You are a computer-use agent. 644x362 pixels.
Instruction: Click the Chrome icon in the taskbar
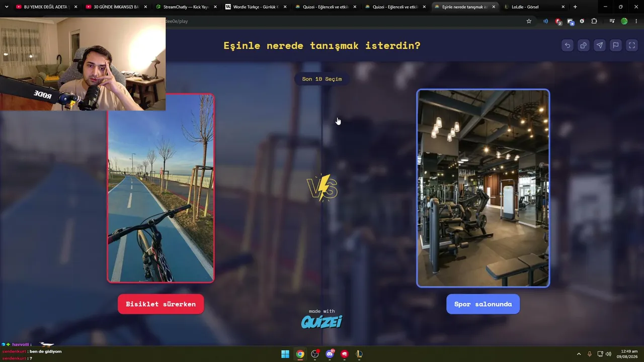(300, 354)
